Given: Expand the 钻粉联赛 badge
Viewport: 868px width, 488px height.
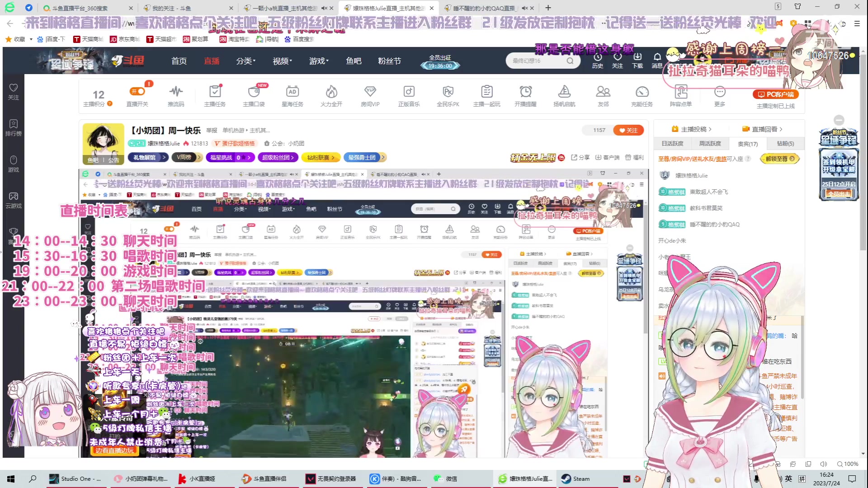Looking at the screenshot, I should [321, 157].
